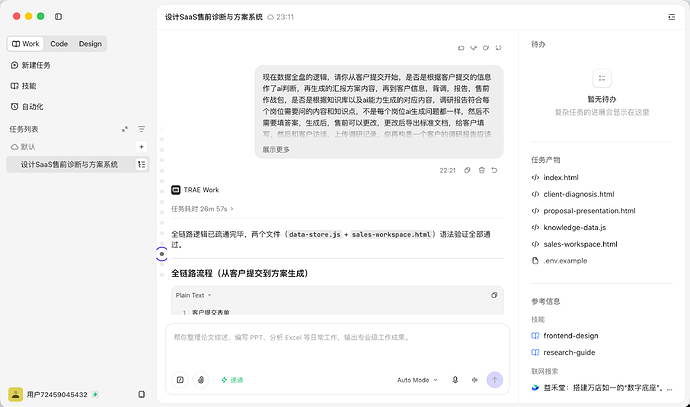The width and height of the screenshot is (690, 407).
Task: Click the list icon on the selected task row
Action: (x=141, y=164)
